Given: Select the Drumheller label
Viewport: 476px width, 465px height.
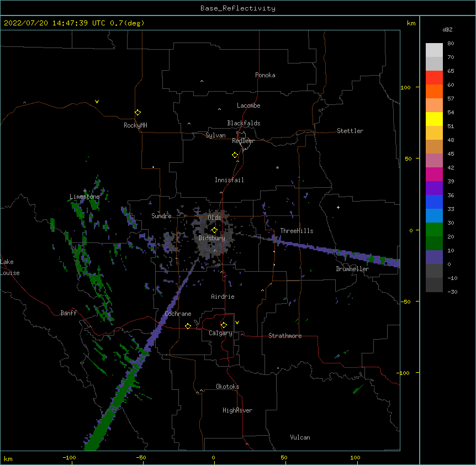Looking at the screenshot, I should point(352,269).
